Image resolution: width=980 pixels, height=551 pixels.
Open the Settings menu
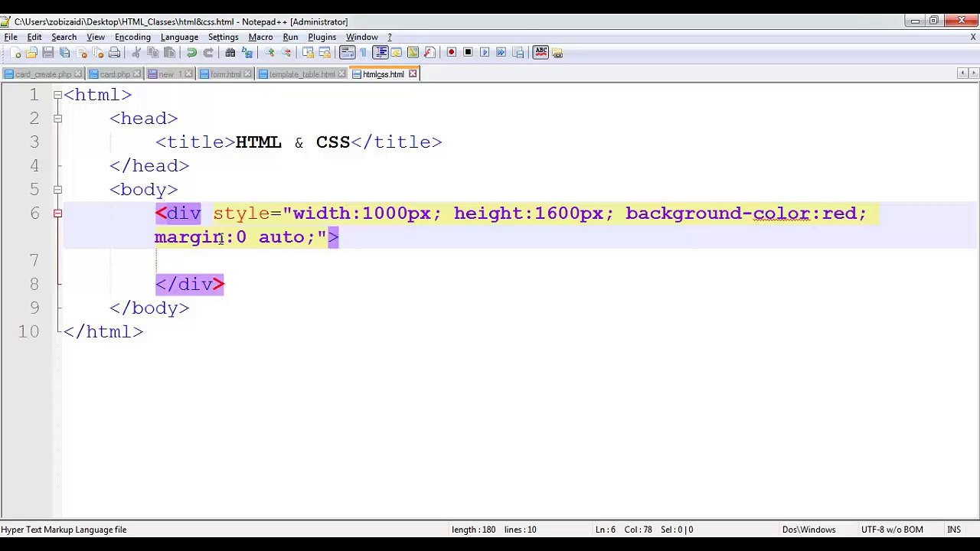click(224, 37)
